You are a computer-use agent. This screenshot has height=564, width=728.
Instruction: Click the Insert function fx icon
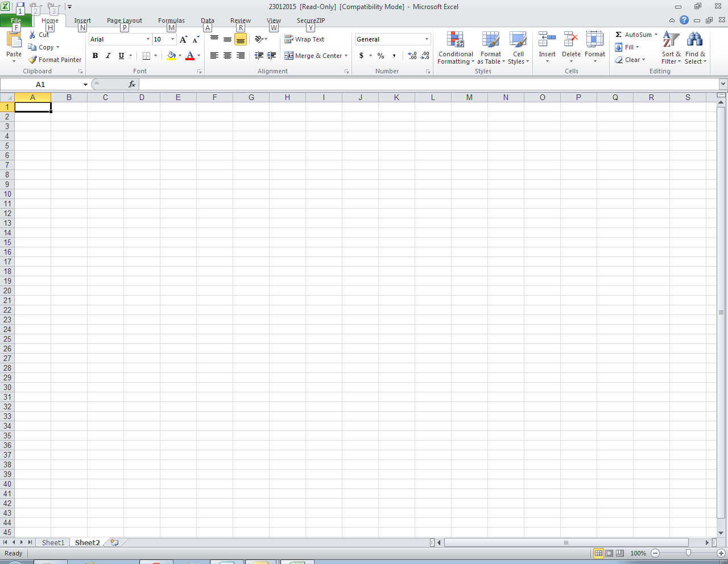pyautogui.click(x=132, y=84)
